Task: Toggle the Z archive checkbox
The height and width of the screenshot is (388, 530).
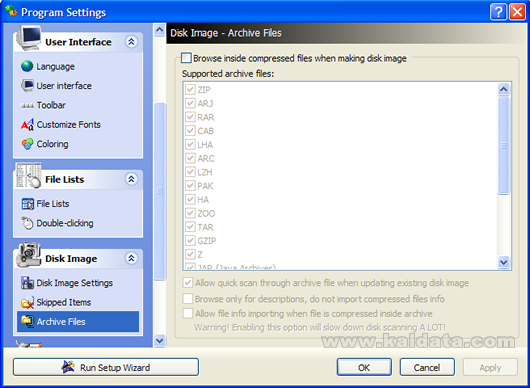Action: (x=190, y=254)
